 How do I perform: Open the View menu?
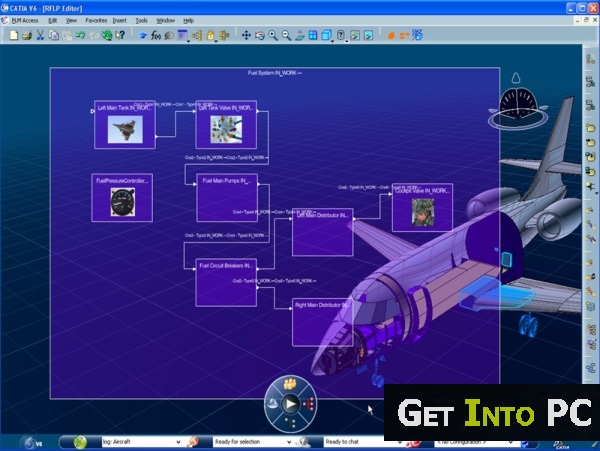tap(71, 21)
